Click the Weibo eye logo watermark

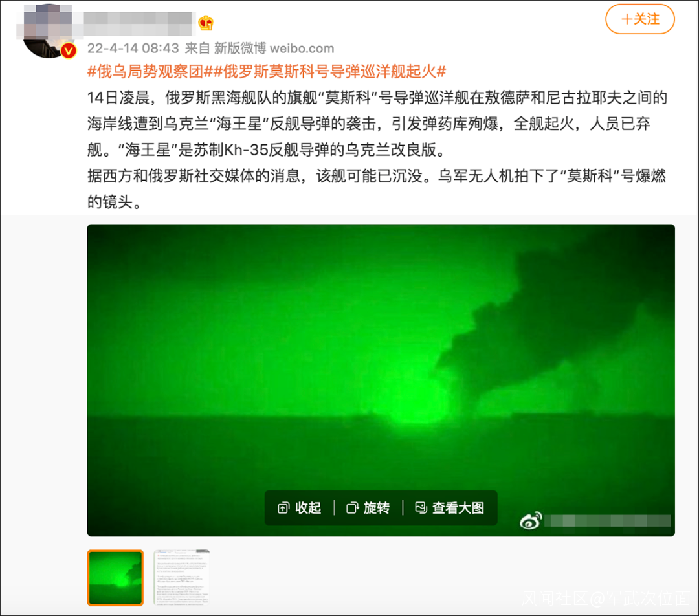tap(531, 521)
